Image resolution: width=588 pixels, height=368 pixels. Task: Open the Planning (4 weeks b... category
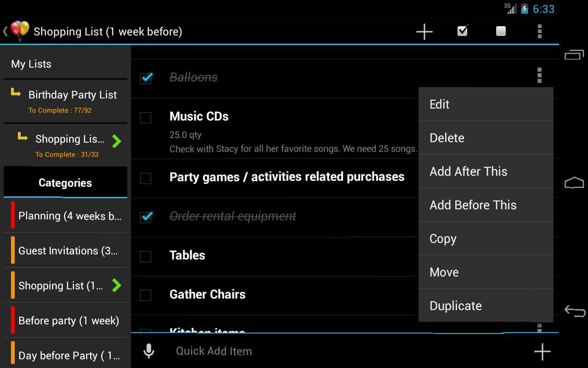[66, 216]
